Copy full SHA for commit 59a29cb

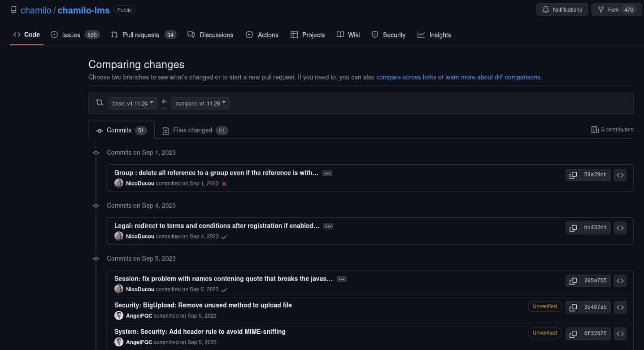point(573,175)
